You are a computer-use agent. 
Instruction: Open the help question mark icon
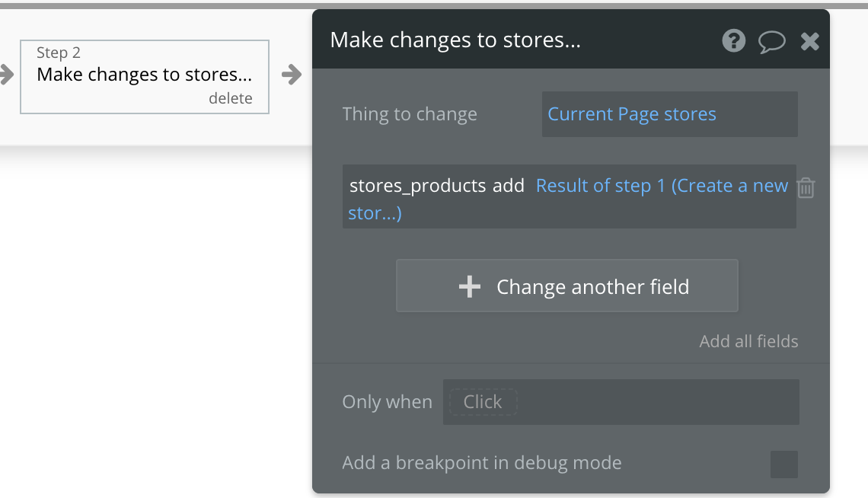point(734,40)
